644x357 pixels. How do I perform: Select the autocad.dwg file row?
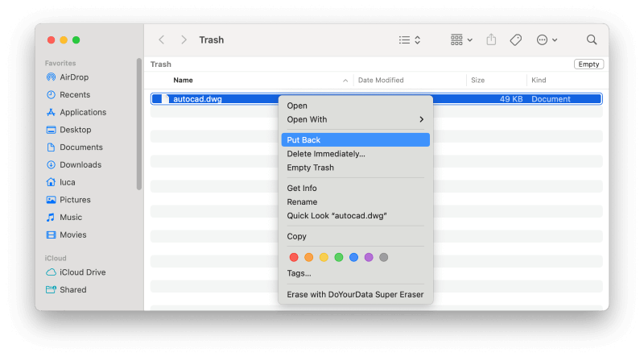pyautogui.click(x=376, y=98)
